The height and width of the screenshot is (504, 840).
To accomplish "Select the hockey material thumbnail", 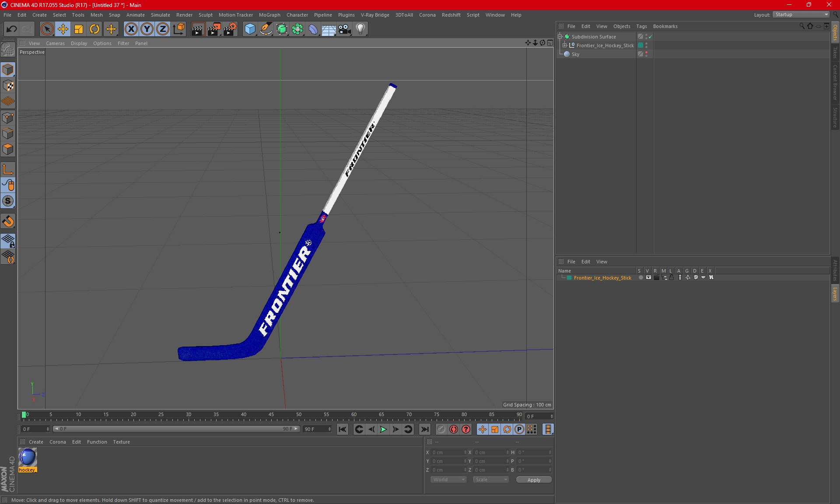I will [28, 457].
